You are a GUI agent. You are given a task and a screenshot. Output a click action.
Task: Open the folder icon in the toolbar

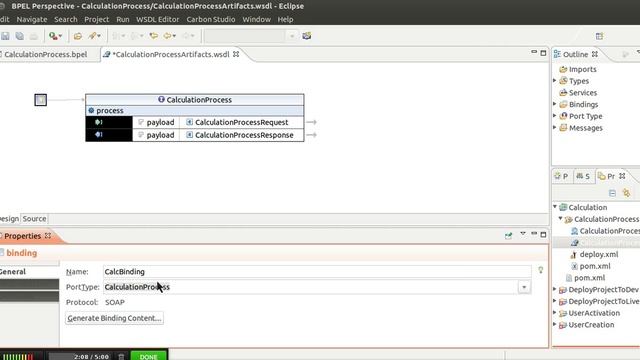click(78, 36)
